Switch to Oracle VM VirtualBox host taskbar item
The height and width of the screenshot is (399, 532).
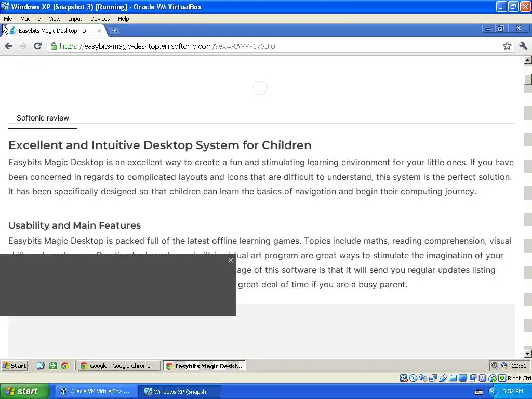click(96, 392)
